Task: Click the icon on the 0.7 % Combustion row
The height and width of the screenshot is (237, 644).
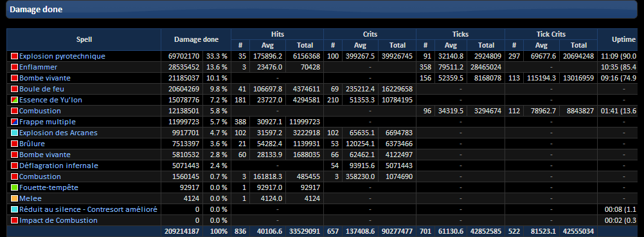Action: 14,176
